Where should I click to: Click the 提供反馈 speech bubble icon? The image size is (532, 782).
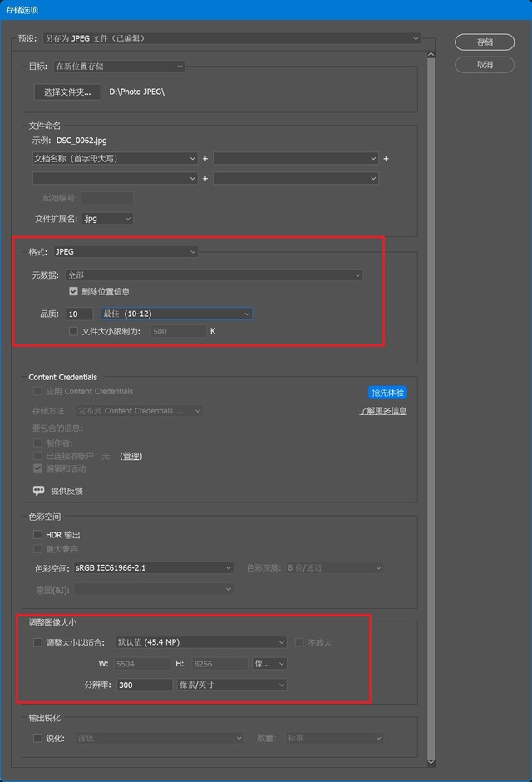tap(38, 491)
